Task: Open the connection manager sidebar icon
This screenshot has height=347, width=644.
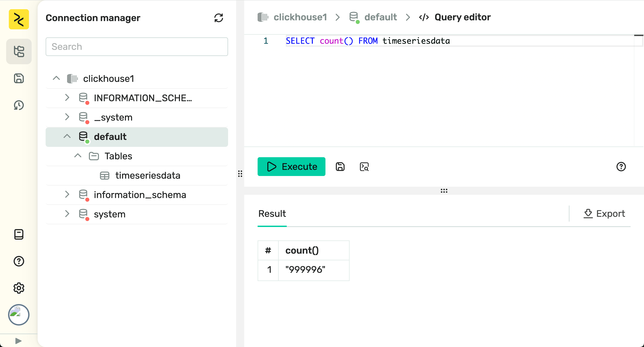Action: point(19,52)
